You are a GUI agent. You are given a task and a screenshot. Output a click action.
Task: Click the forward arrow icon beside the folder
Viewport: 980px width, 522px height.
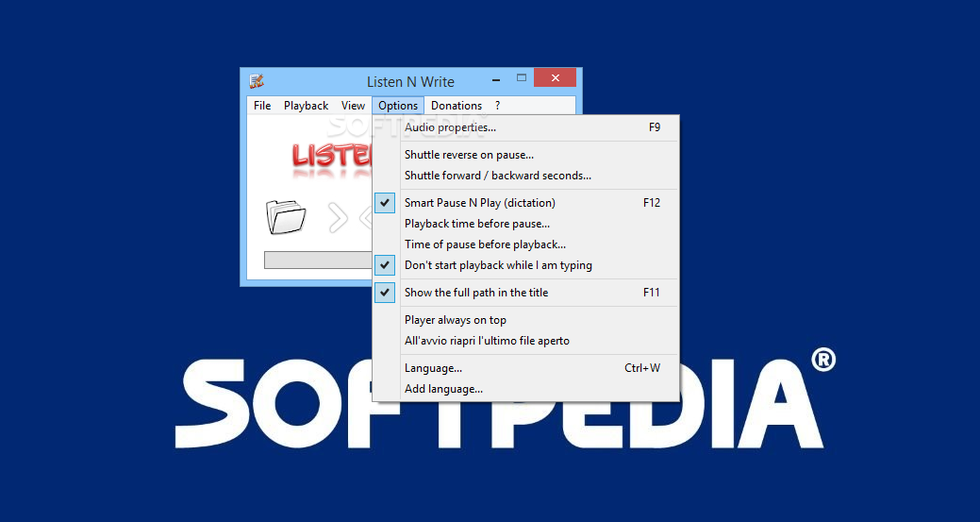pos(338,217)
